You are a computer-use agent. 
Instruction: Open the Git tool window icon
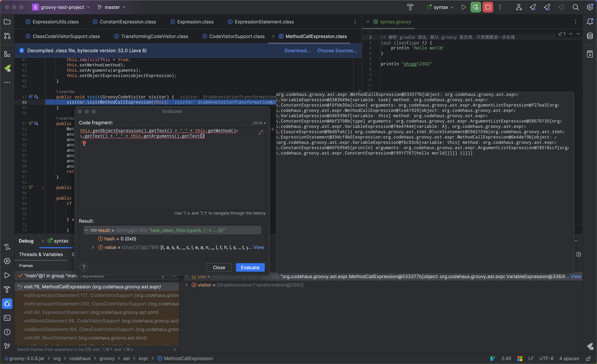point(7,346)
